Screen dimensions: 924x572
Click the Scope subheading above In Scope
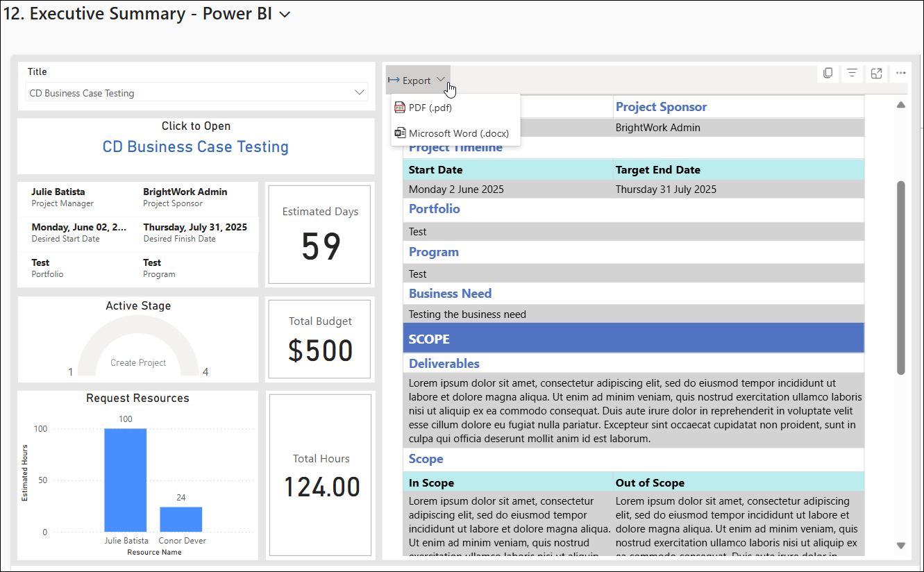426,460
